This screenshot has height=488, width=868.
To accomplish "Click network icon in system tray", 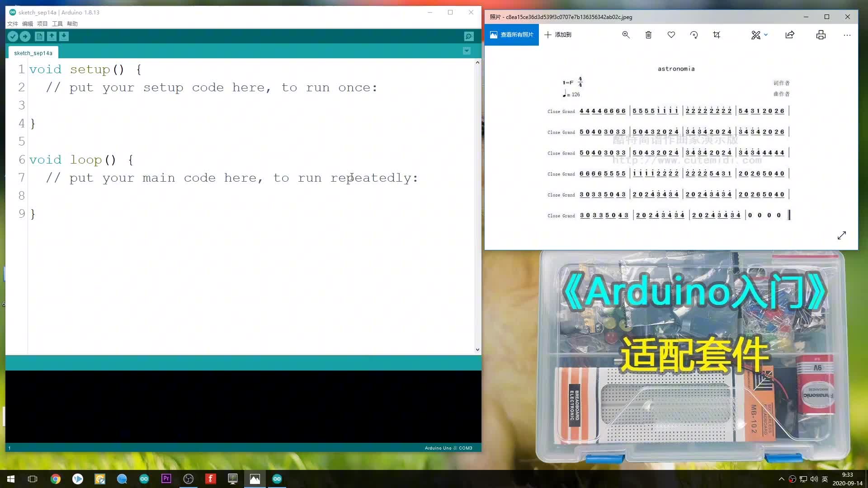I will pos(803,479).
